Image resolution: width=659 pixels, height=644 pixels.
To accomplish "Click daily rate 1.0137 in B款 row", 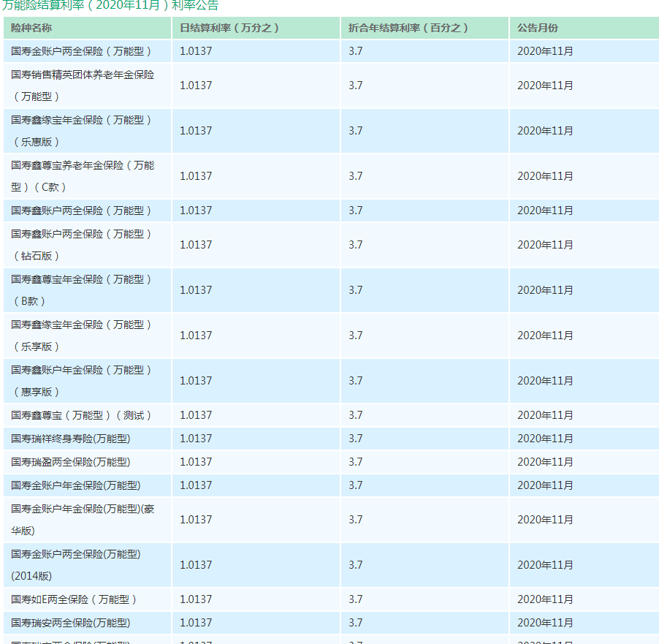I will point(196,290).
